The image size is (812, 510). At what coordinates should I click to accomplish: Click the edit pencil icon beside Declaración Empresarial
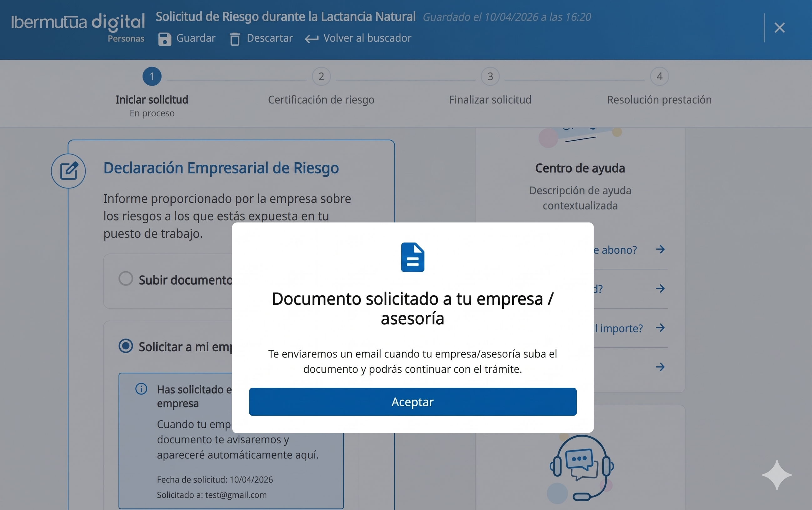pyautogui.click(x=68, y=171)
